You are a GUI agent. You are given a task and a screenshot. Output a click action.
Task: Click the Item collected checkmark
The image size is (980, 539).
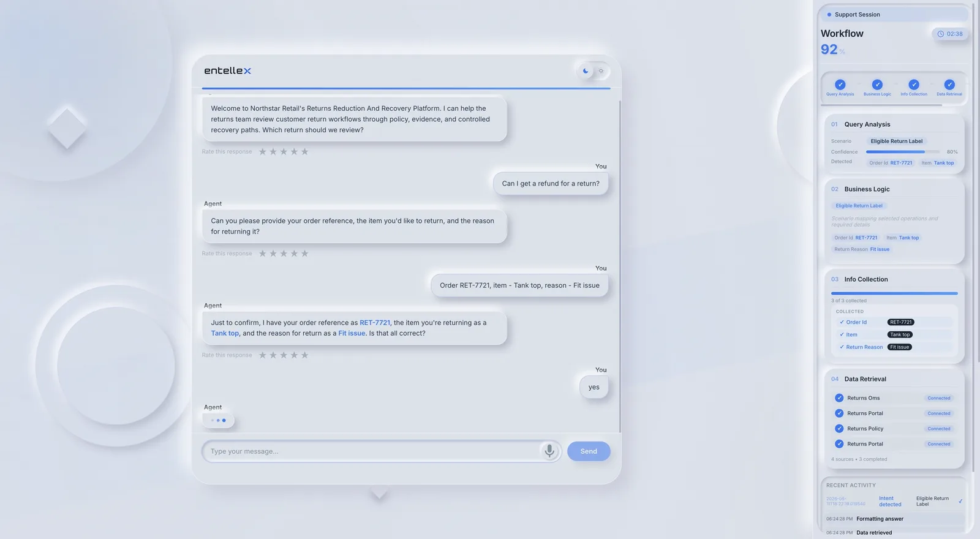(842, 334)
